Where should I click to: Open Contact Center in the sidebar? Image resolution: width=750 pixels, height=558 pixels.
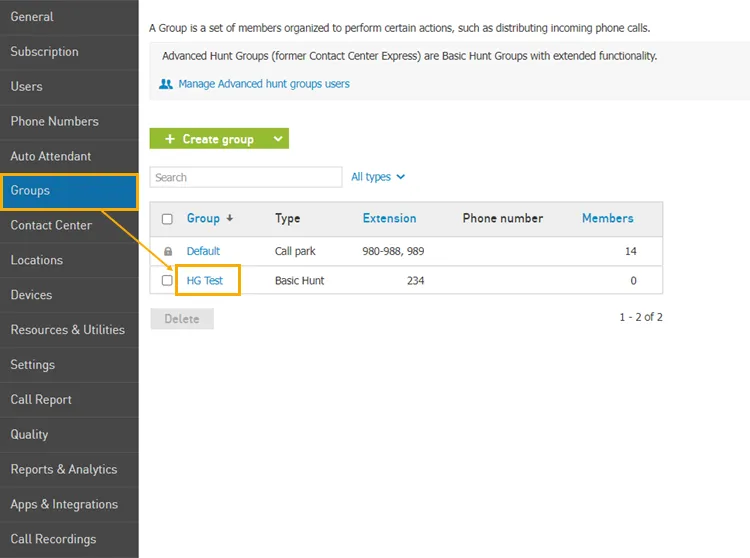(x=69, y=225)
